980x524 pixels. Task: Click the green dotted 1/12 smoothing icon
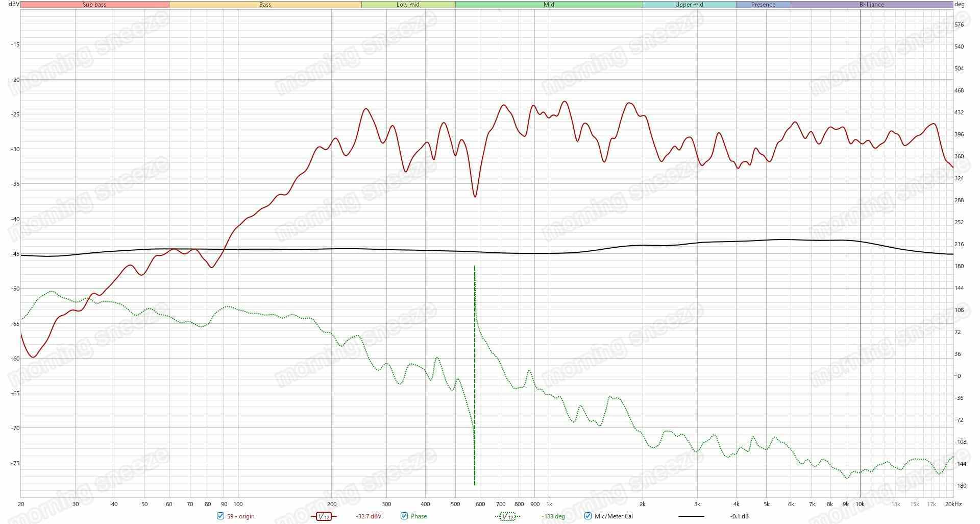(507, 516)
